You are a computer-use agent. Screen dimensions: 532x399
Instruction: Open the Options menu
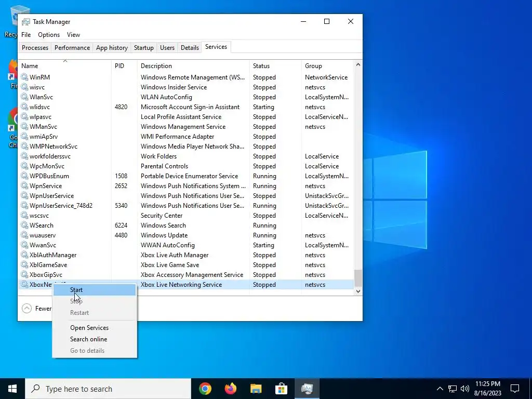click(49, 35)
